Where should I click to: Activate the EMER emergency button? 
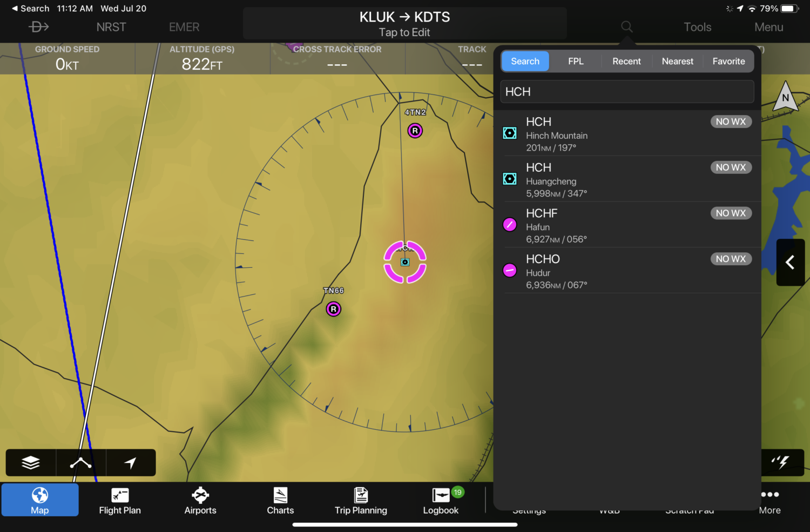184,26
